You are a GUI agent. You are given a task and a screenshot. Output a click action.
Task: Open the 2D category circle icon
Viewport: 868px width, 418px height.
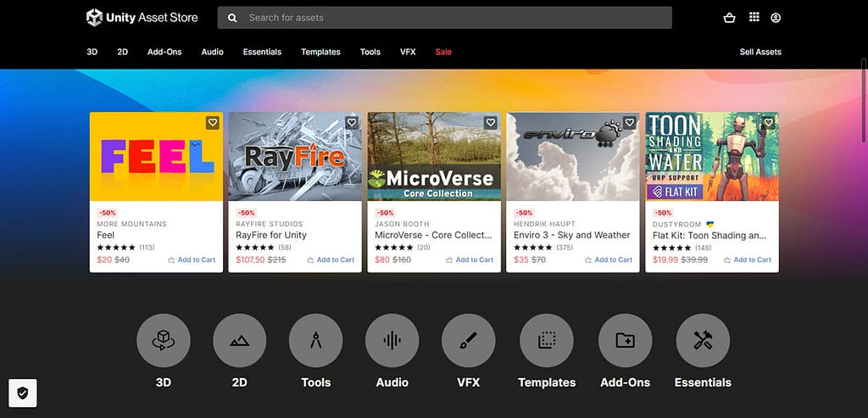[x=239, y=340]
